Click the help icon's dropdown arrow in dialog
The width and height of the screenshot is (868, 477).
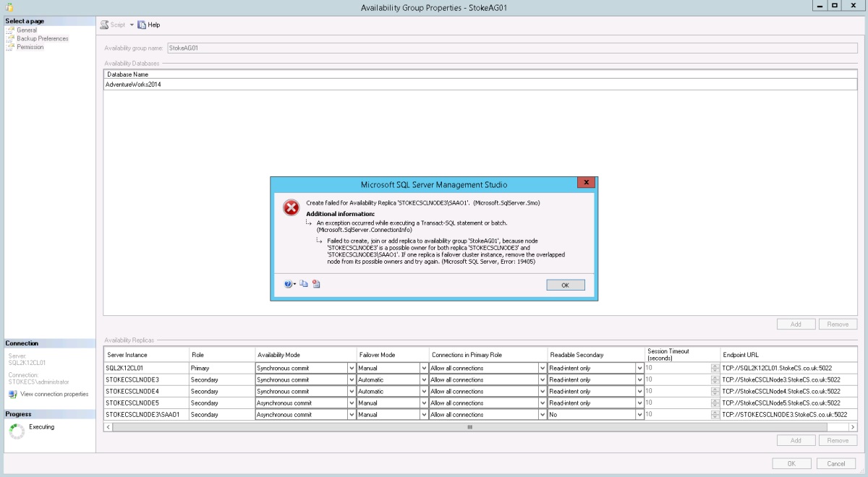[295, 284]
